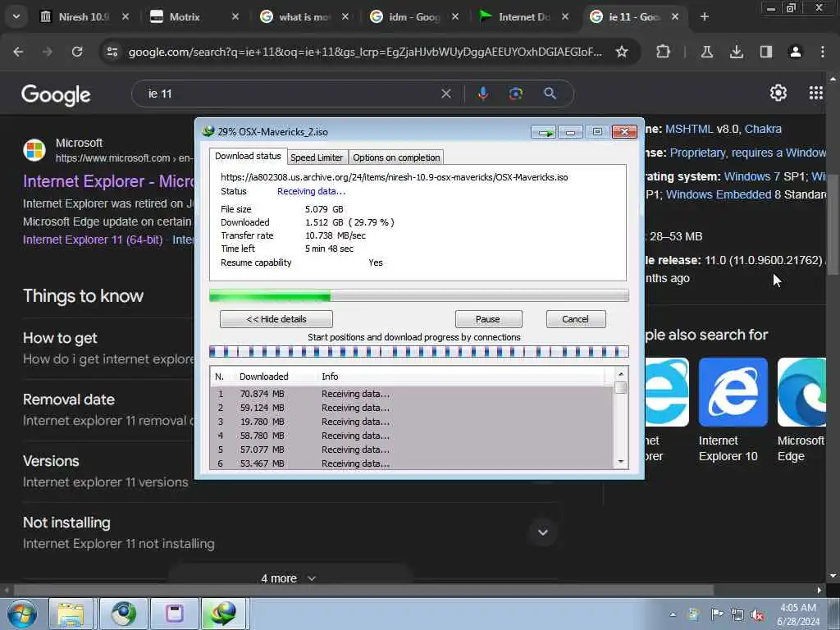840x630 pixels.
Task: Open Motrix app in taskbar
Action: coord(174,614)
